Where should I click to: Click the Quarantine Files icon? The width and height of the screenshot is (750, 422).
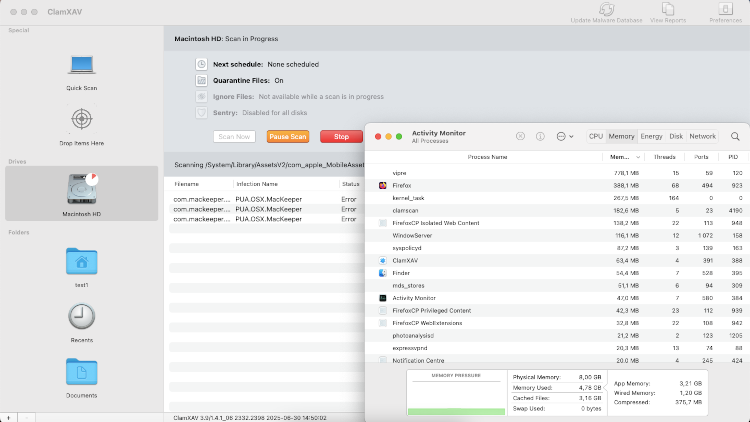(201, 80)
